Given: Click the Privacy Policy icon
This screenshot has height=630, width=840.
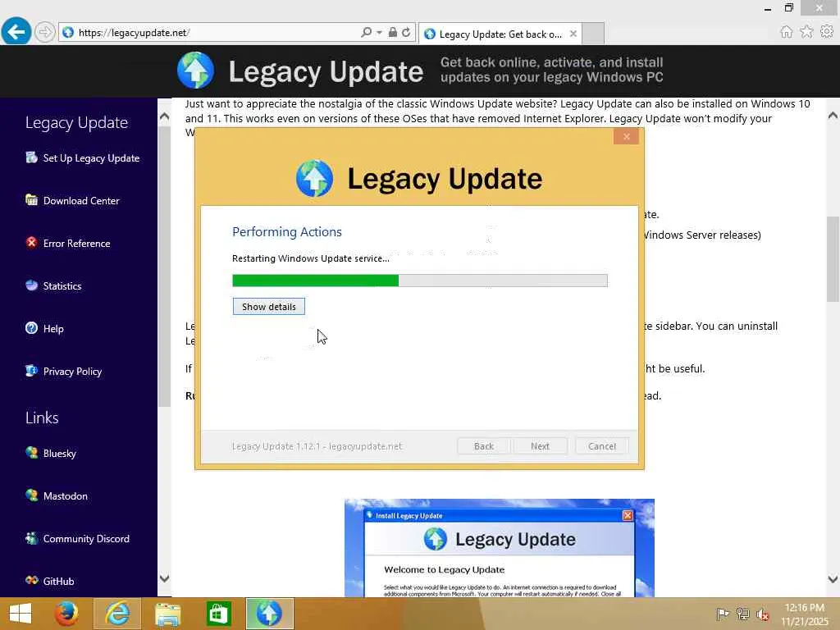Looking at the screenshot, I should click(32, 370).
